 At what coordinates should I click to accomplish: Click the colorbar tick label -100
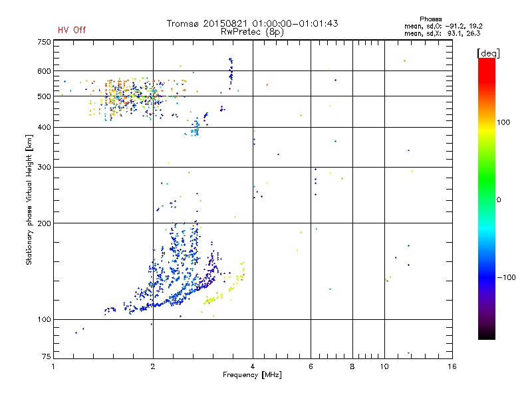tap(506, 277)
